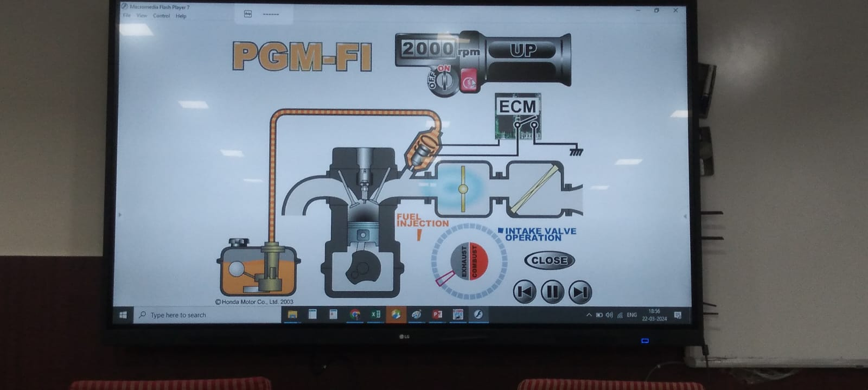The image size is (868, 390).
Task: Open Excel from the taskbar
Action: 375,315
